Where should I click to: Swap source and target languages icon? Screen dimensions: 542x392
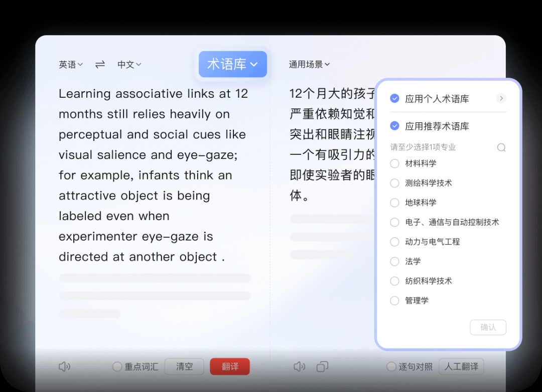pyautogui.click(x=100, y=64)
